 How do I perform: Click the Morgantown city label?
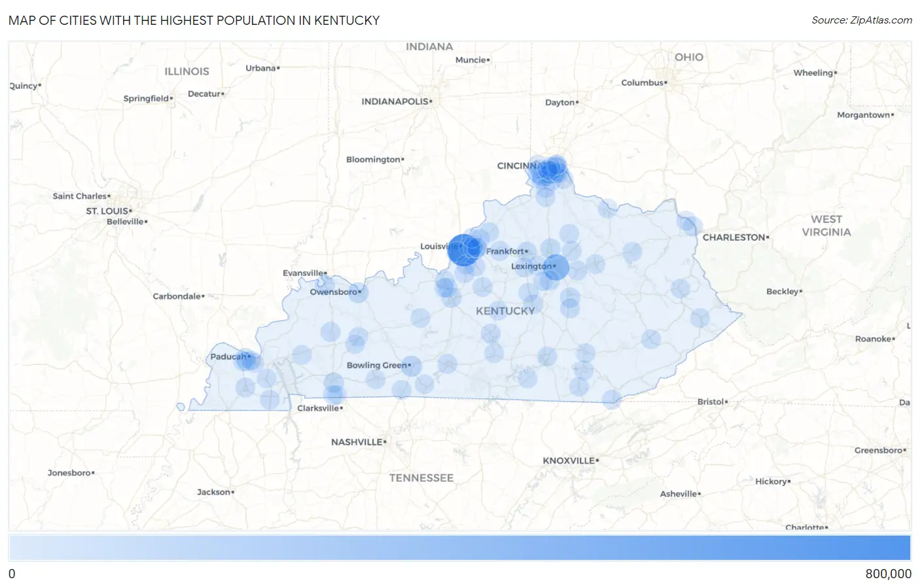click(864, 115)
